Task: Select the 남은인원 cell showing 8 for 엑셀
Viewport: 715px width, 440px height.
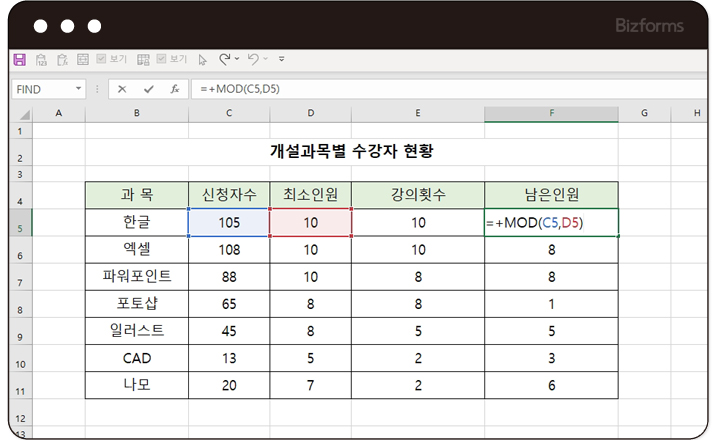Action: [551, 249]
